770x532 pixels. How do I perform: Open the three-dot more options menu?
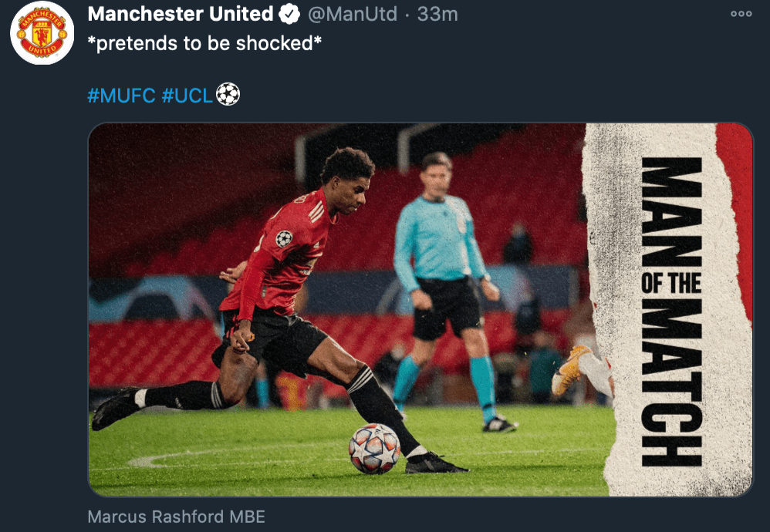click(741, 14)
